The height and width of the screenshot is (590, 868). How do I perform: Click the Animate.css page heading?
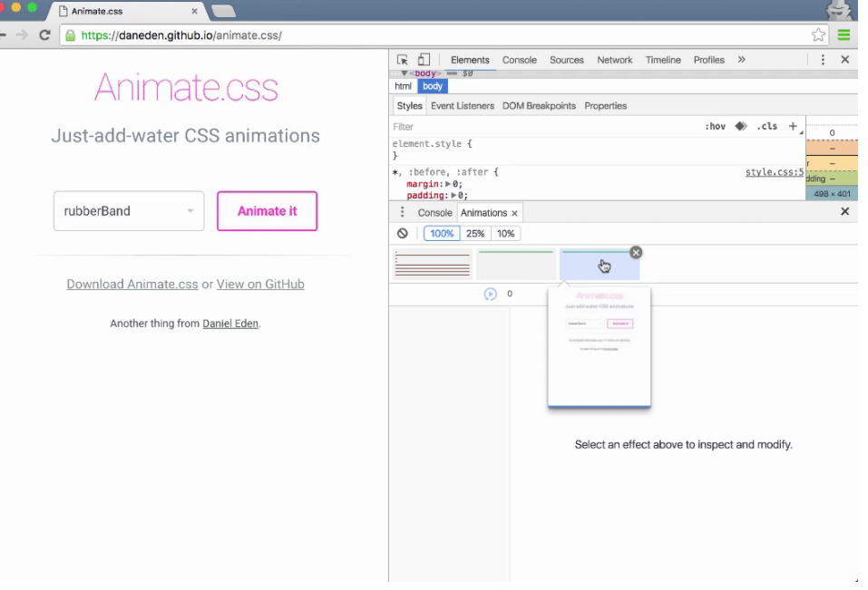click(186, 87)
